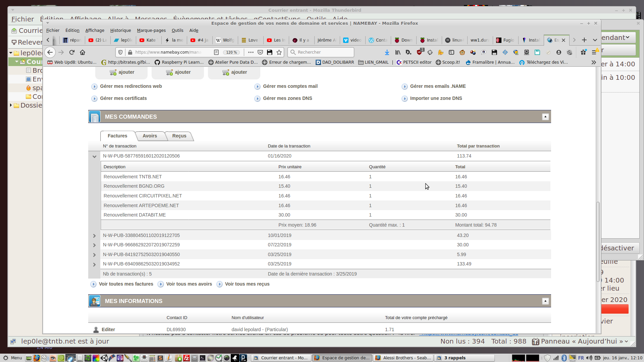Toggle the sidebar view icon
This screenshot has height=362, width=644.
pyautogui.click(x=451, y=52)
